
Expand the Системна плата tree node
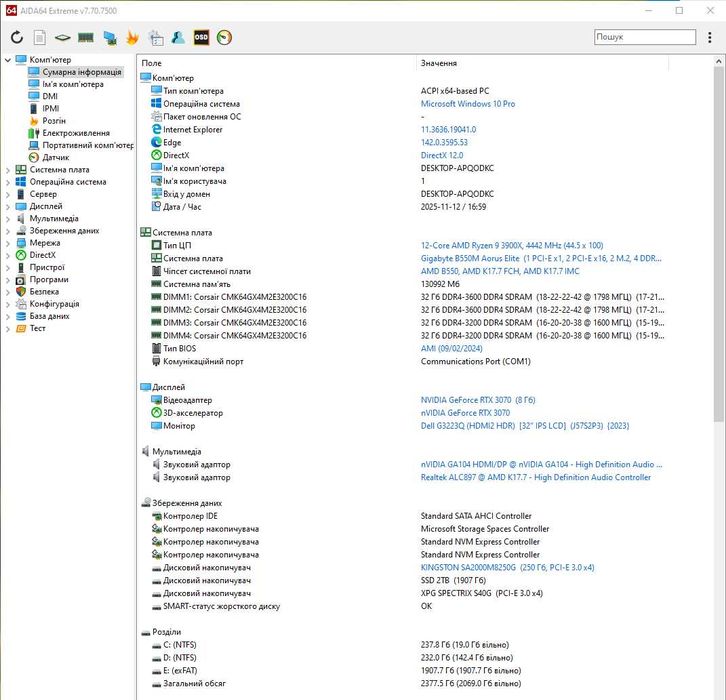[7, 170]
